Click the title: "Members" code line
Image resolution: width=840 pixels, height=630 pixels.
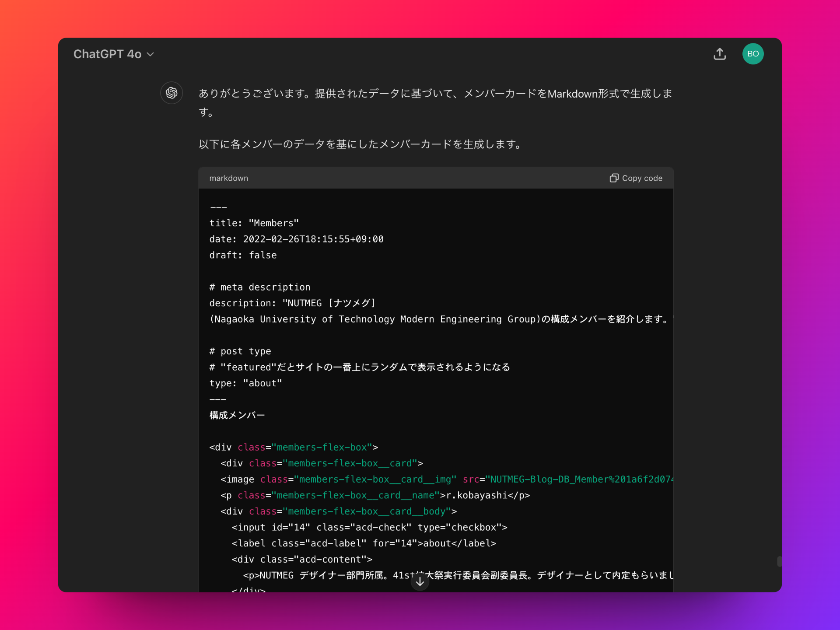pos(254,223)
